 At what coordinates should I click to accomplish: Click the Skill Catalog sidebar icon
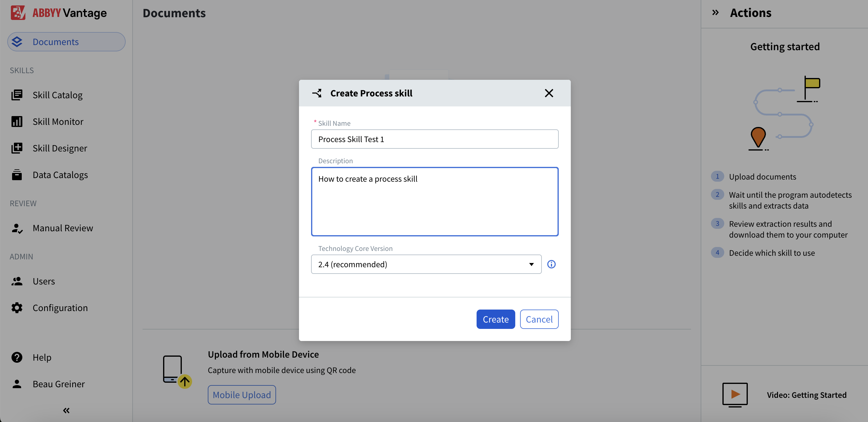(17, 95)
